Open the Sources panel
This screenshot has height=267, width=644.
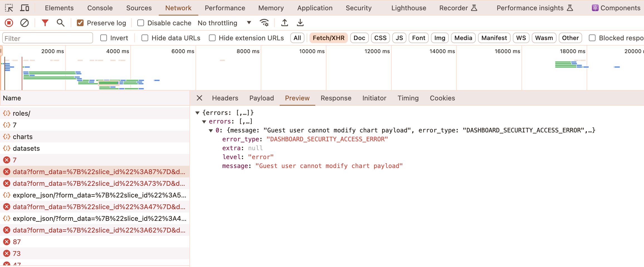pos(139,8)
